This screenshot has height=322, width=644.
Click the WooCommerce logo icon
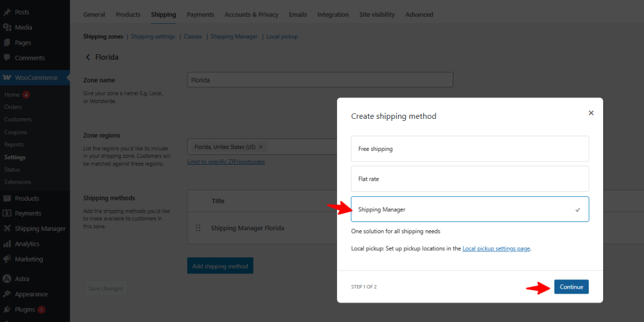coord(7,78)
